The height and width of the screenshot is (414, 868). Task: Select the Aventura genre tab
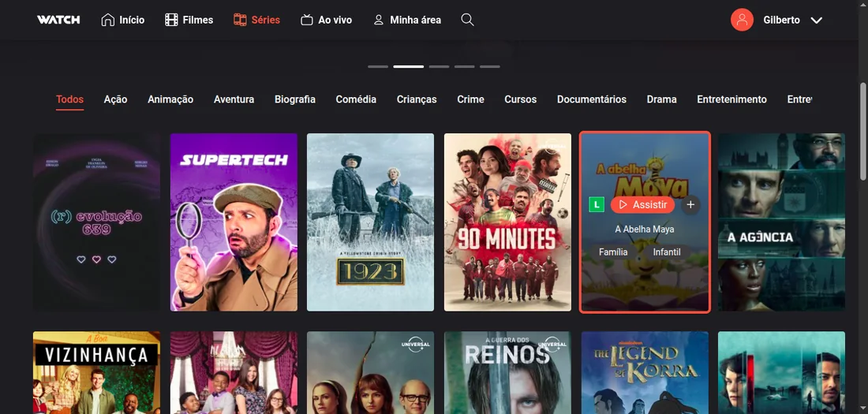234,99
